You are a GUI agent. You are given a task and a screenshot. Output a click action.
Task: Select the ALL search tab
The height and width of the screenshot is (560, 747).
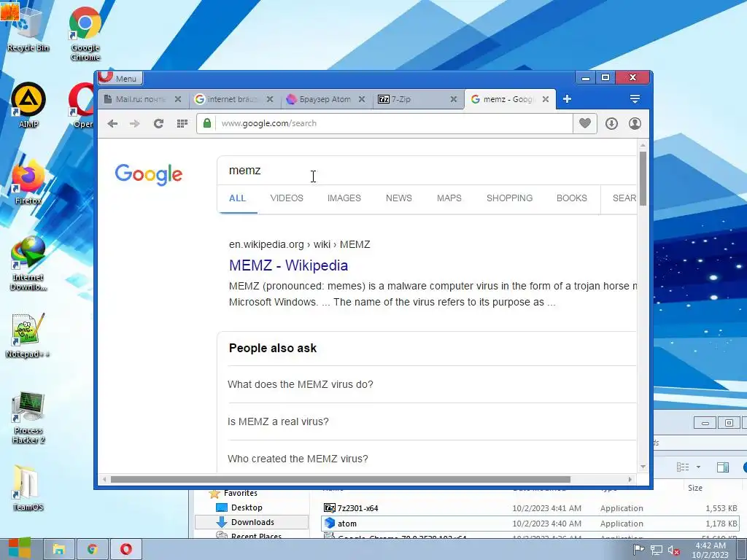click(237, 198)
